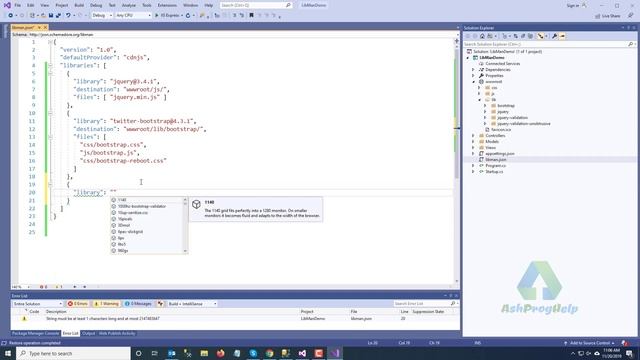
Task: Open the Extensions menu
Action: tap(167, 5)
